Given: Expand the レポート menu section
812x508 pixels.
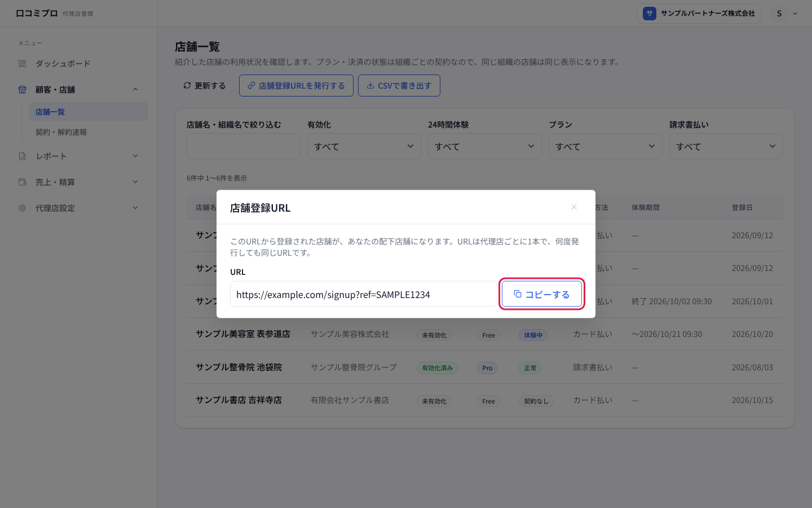Looking at the screenshot, I should point(135,156).
